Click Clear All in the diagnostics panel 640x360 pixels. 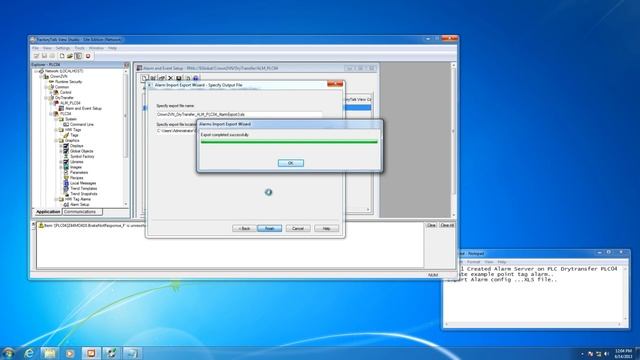(x=447, y=225)
